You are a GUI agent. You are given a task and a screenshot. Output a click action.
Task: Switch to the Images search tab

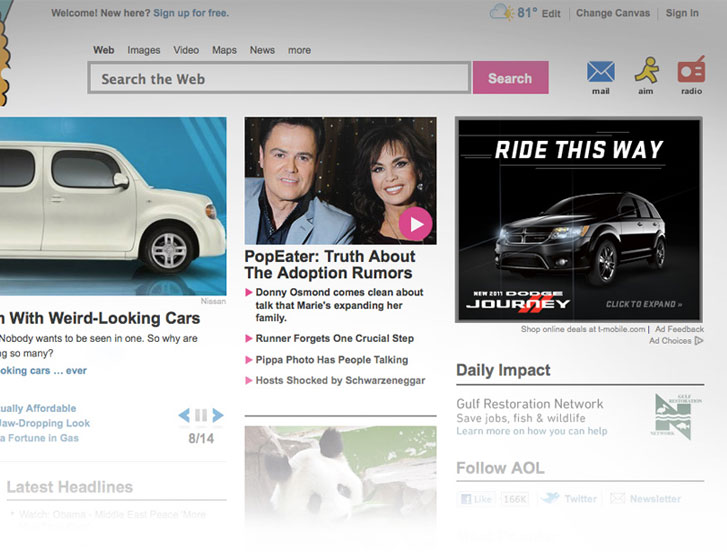(143, 50)
